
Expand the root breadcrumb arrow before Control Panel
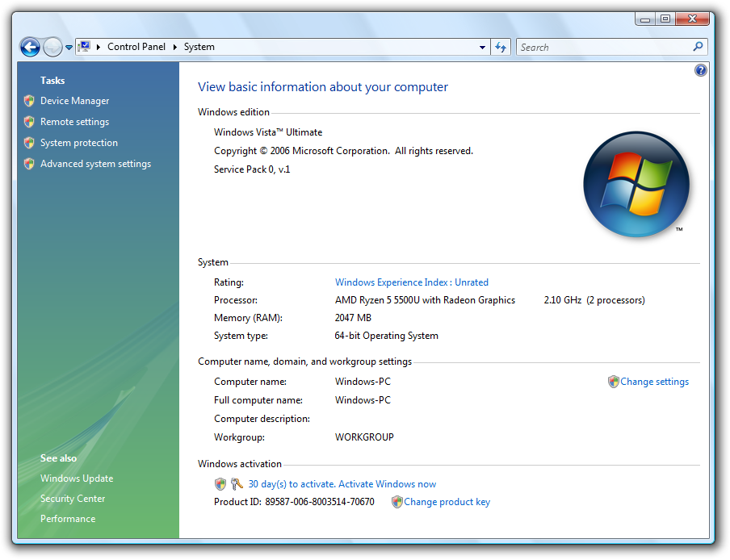coord(99,47)
